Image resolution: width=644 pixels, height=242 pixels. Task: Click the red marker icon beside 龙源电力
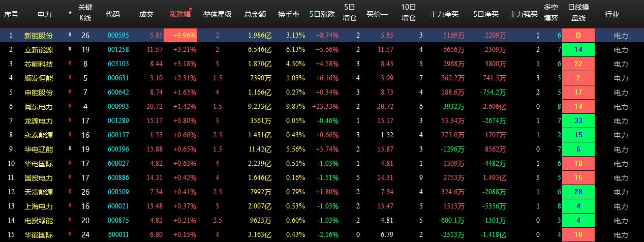tap(70, 121)
